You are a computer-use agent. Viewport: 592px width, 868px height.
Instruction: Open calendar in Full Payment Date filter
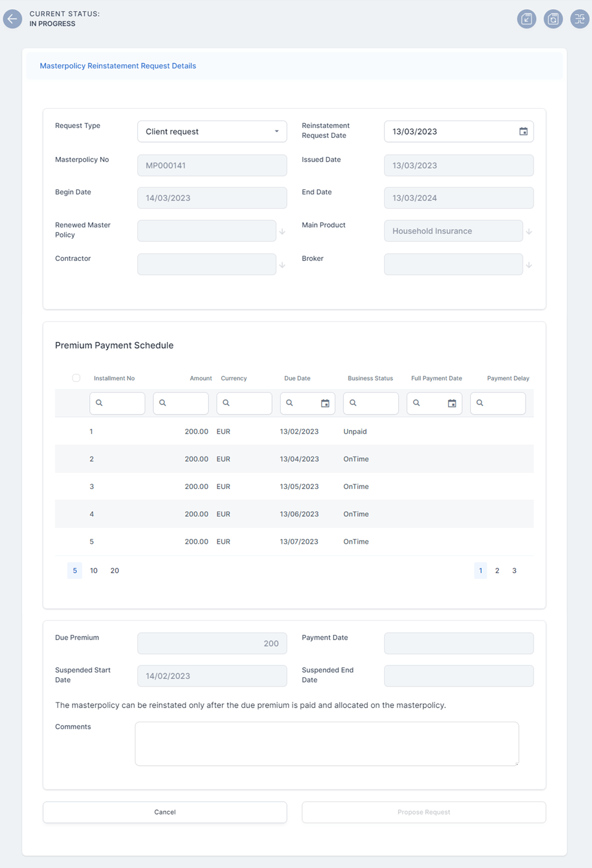[x=452, y=404]
